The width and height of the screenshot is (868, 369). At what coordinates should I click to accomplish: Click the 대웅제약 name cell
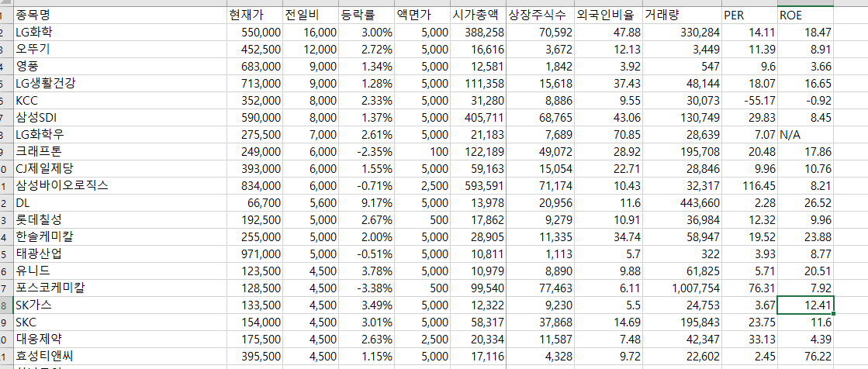click(119, 339)
